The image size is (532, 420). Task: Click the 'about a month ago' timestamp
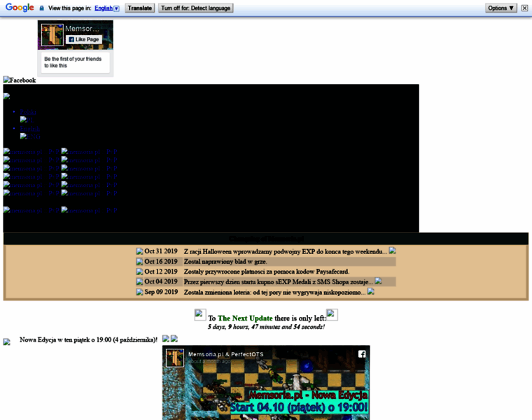tap(209, 361)
